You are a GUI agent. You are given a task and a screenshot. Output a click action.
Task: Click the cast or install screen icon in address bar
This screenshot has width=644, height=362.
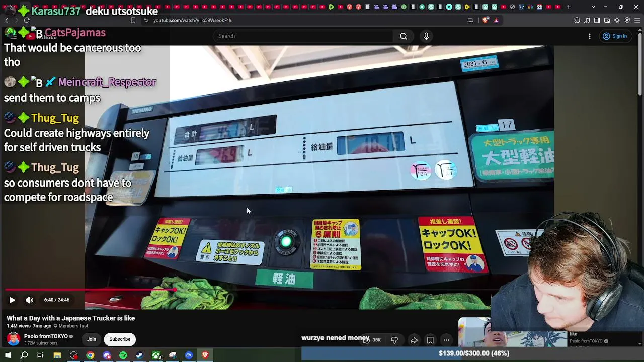point(470,20)
